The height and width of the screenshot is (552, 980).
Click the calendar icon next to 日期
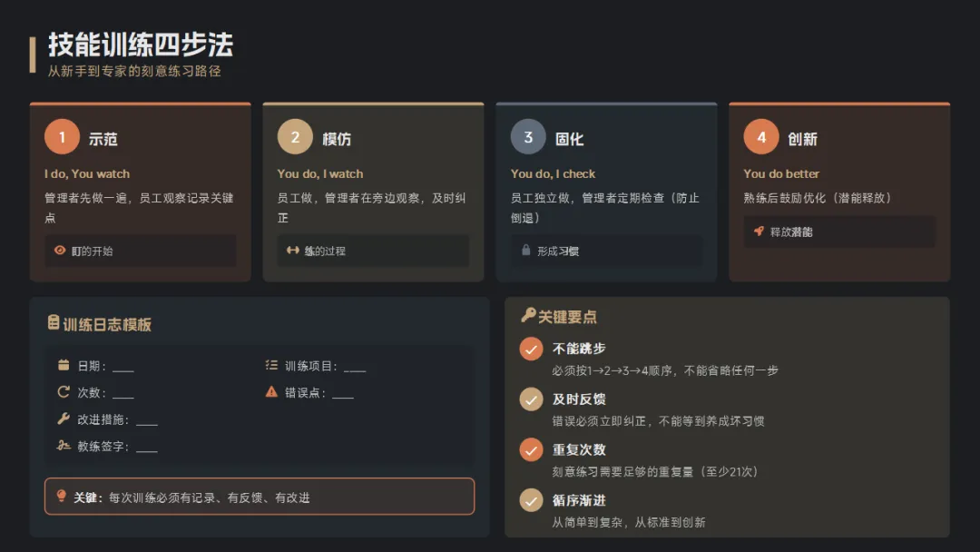(x=64, y=365)
